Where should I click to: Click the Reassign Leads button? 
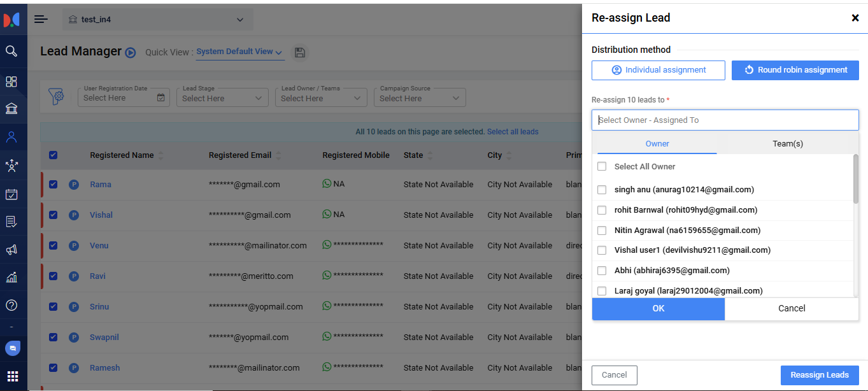[819, 375]
